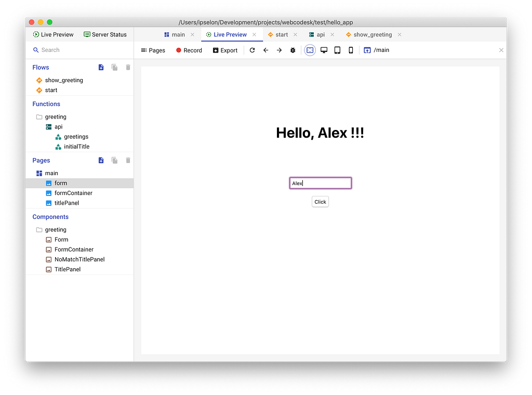532x395 pixels.
Task: Select the Form component
Action: point(61,239)
